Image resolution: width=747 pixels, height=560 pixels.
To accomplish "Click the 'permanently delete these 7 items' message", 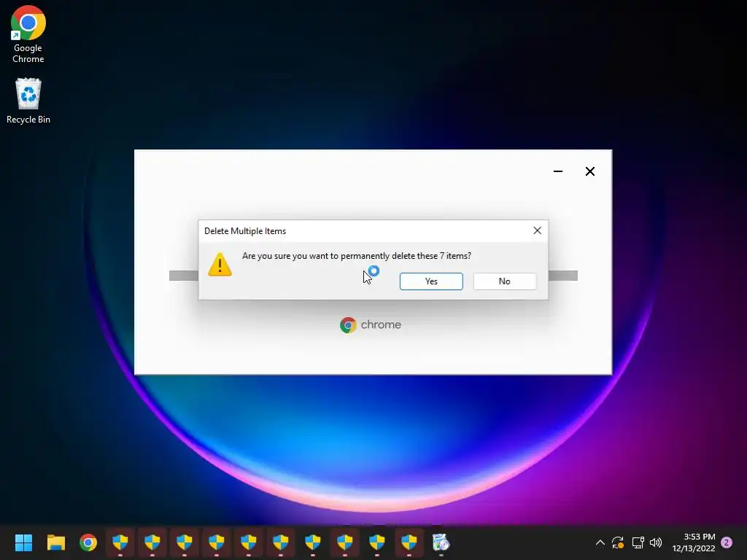I will (356, 256).
